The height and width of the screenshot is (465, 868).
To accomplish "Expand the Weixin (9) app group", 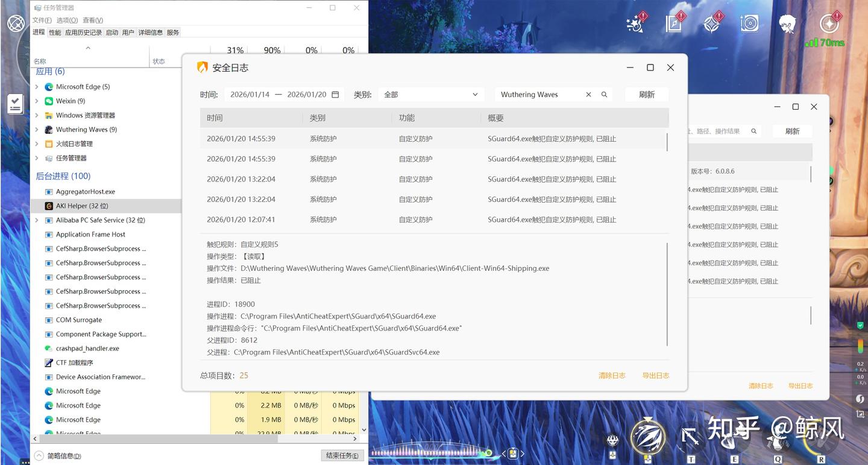I will [x=37, y=101].
